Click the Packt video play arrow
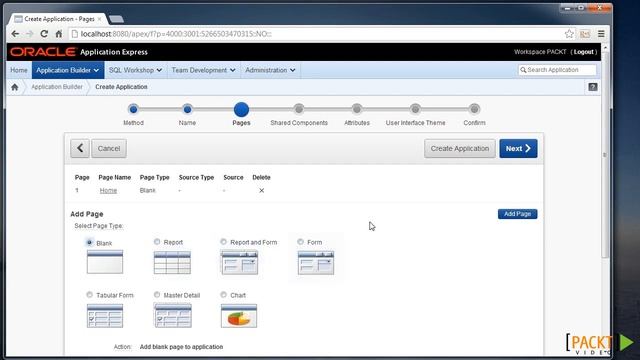 click(626, 342)
